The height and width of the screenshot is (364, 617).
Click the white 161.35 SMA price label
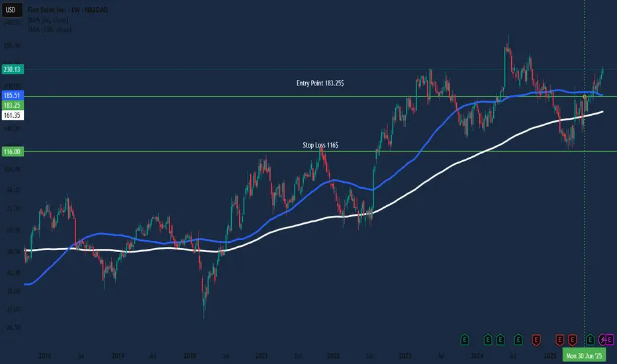[x=13, y=115]
